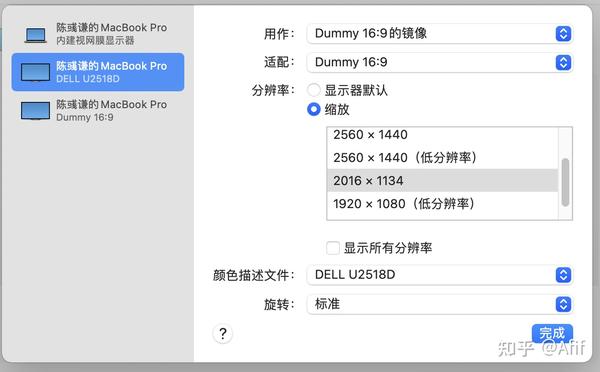Click the 完成 button
The width and height of the screenshot is (600, 372).
(552, 333)
